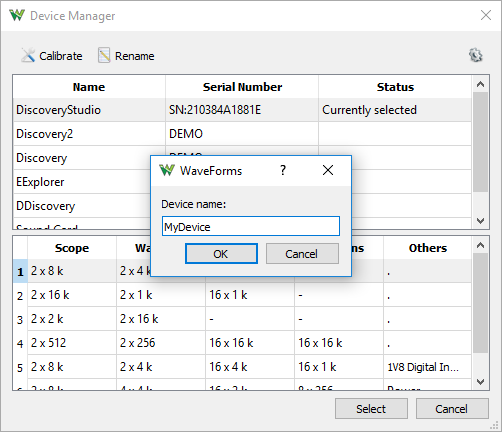The width and height of the screenshot is (502, 432).
Task: Open the gear settings icon
Action: pos(476,55)
